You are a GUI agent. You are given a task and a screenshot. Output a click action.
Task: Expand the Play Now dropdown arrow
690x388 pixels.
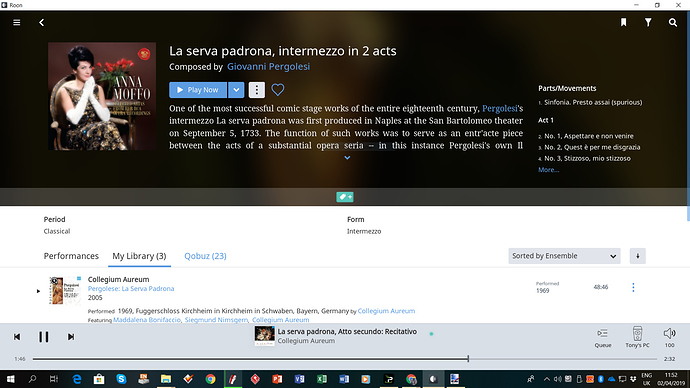pyautogui.click(x=236, y=90)
